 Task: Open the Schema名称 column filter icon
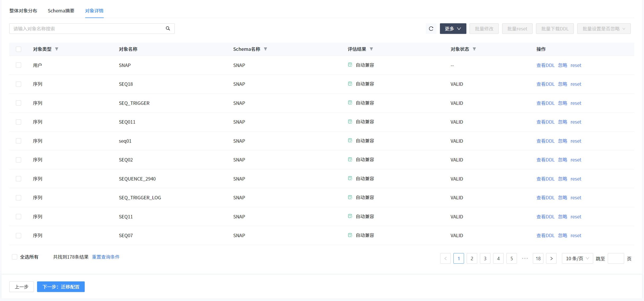(x=265, y=49)
